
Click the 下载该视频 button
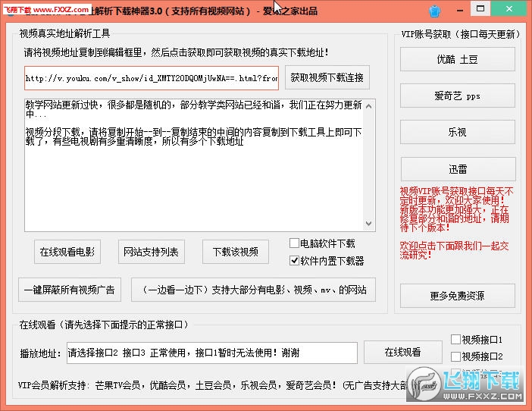(236, 252)
